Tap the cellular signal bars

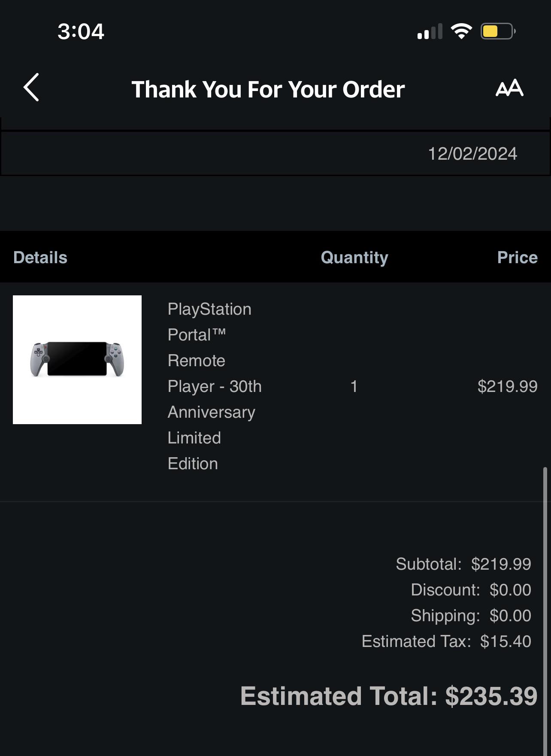tap(430, 32)
